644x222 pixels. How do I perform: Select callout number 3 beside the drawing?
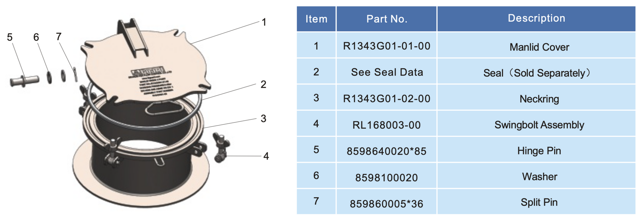pos(263,119)
